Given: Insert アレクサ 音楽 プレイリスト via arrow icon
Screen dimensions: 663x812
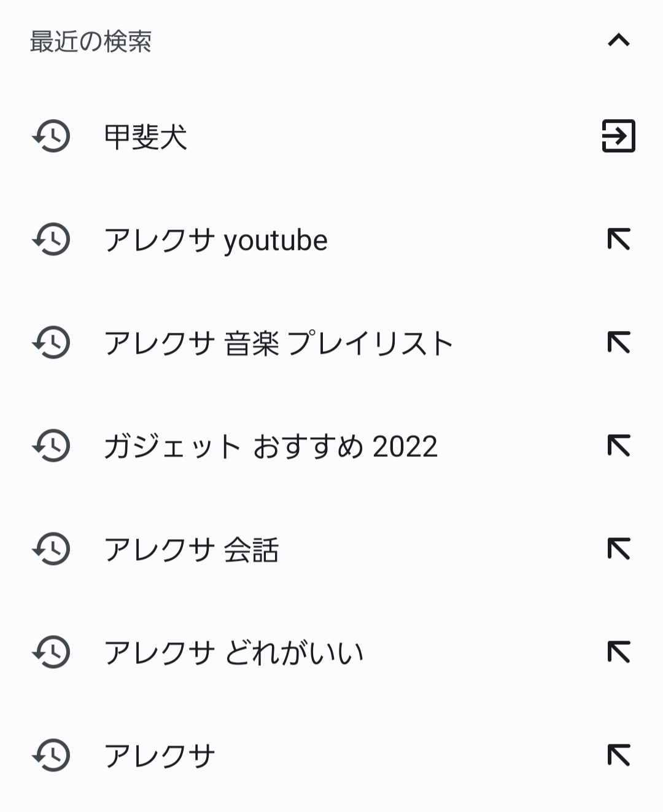Looking at the screenshot, I should pyautogui.click(x=618, y=342).
